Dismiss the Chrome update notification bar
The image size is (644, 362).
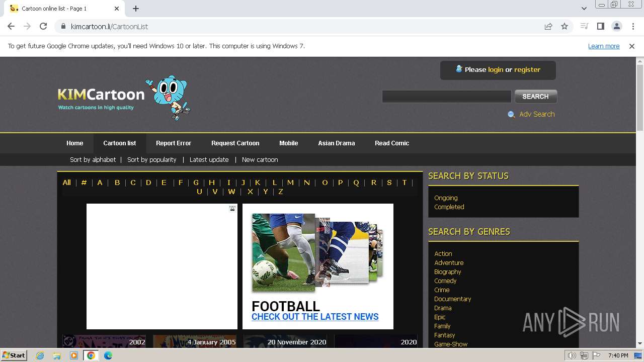point(632,46)
